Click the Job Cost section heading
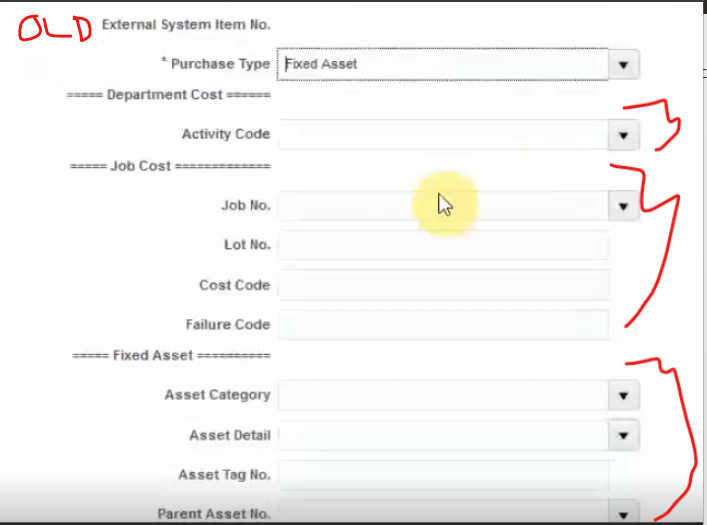This screenshot has width=707, height=525. click(170, 166)
